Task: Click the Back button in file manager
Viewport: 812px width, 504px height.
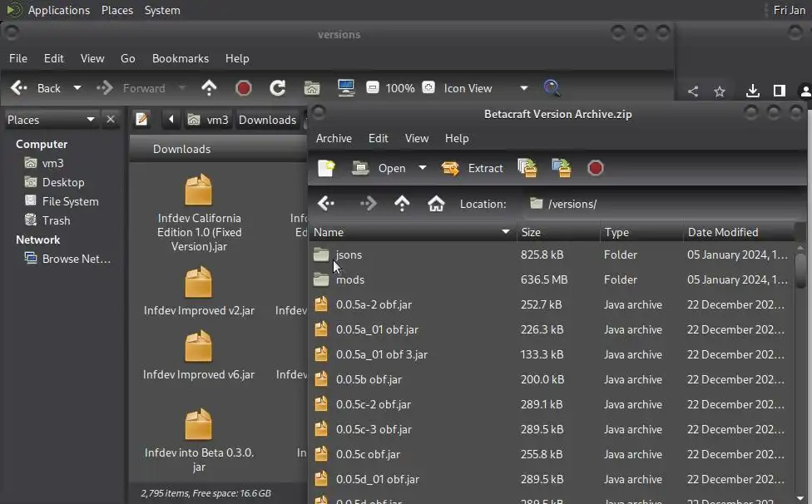Action: click(x=36, y=88)
